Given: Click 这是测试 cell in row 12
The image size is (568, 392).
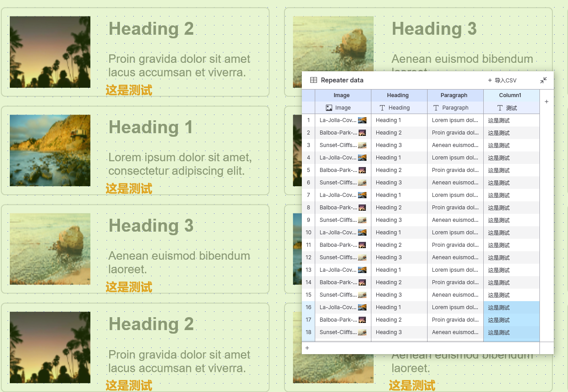Looking at the screenshot, I should pos(511,257).
